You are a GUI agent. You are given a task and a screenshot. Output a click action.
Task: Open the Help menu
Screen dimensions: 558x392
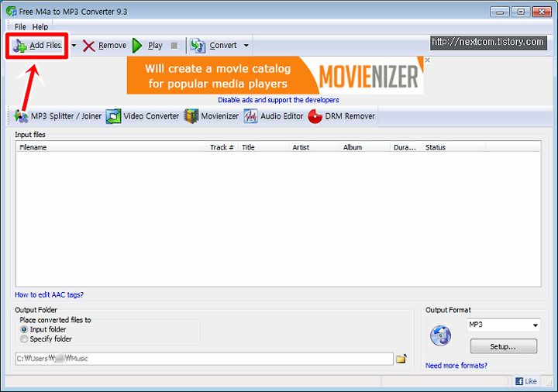pyautogui.click(x=40, y=26)
